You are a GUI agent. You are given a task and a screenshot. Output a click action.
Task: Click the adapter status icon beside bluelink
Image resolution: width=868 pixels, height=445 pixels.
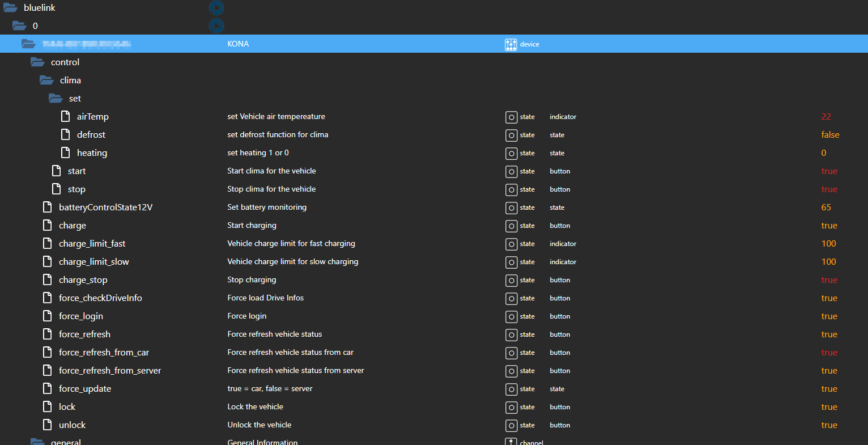click(x=216, y=8)
